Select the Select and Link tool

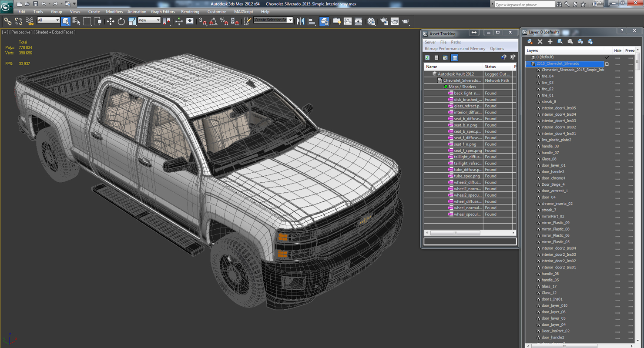point(8,21)
